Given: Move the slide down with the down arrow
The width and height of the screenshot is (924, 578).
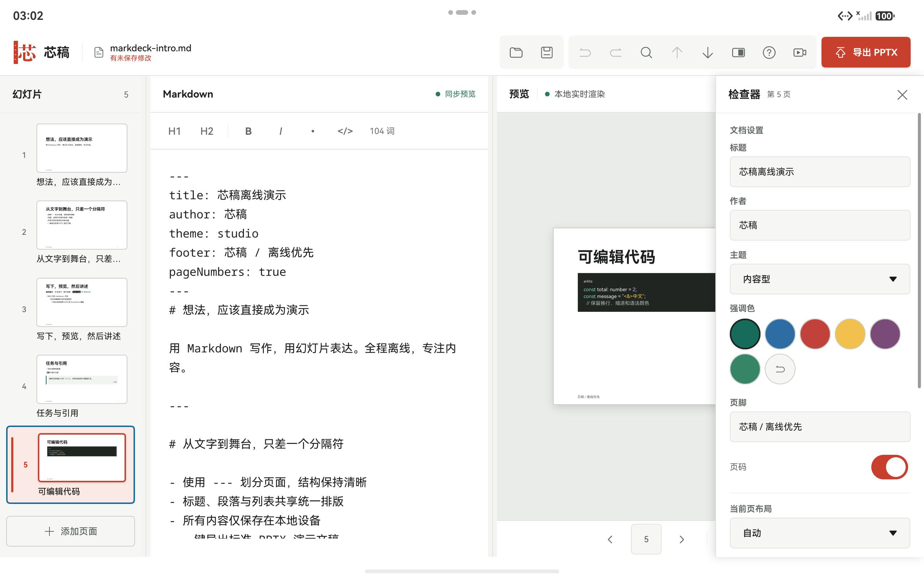Looking at the screenshot, I should [707, 52].
